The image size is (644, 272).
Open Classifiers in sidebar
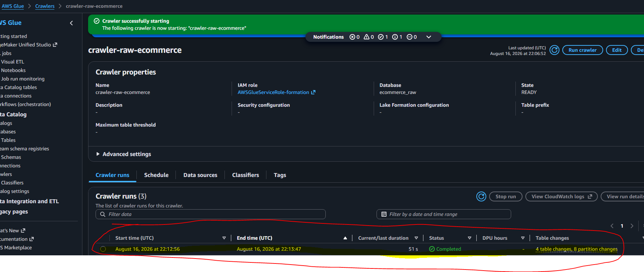click(x=12, y=183)
